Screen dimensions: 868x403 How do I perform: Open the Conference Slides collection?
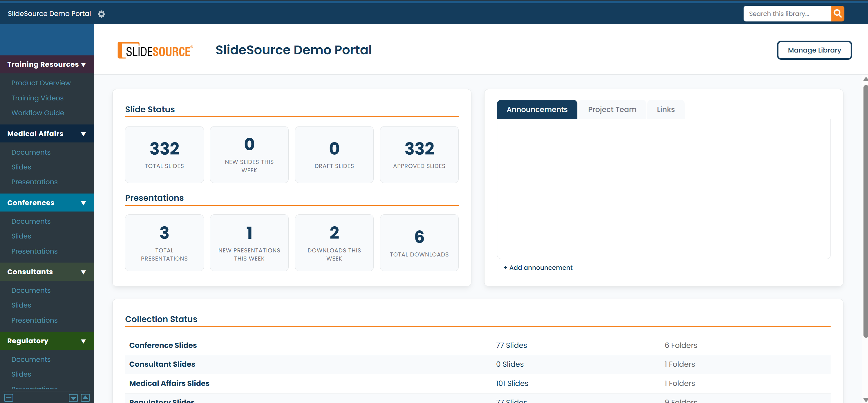click(163, 345)
